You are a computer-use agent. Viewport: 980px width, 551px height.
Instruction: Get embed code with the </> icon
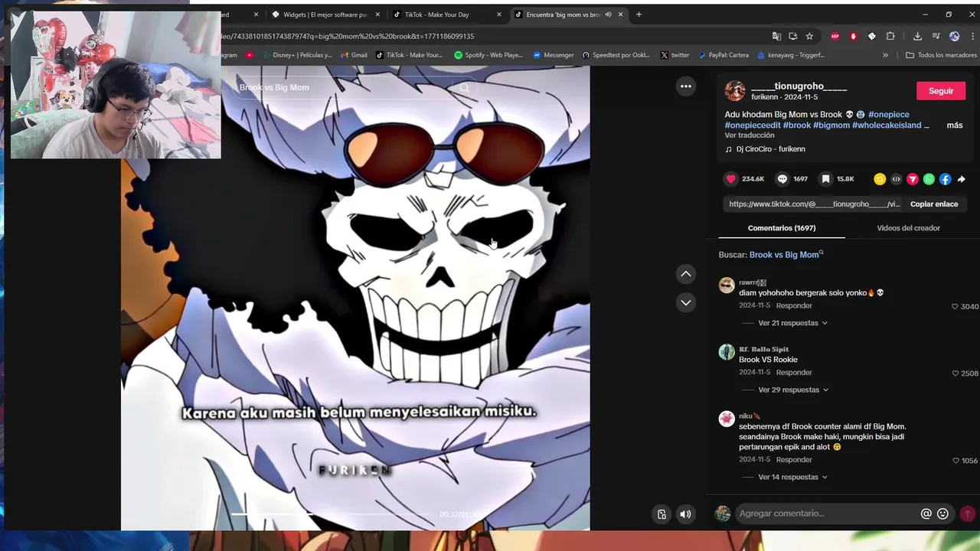(897, 179)
